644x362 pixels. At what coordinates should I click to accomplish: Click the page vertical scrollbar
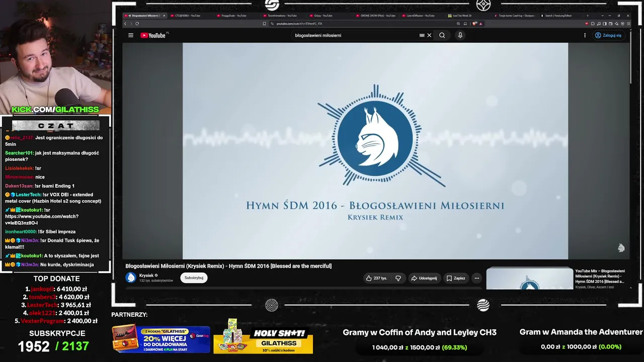(x=631, y=58)
